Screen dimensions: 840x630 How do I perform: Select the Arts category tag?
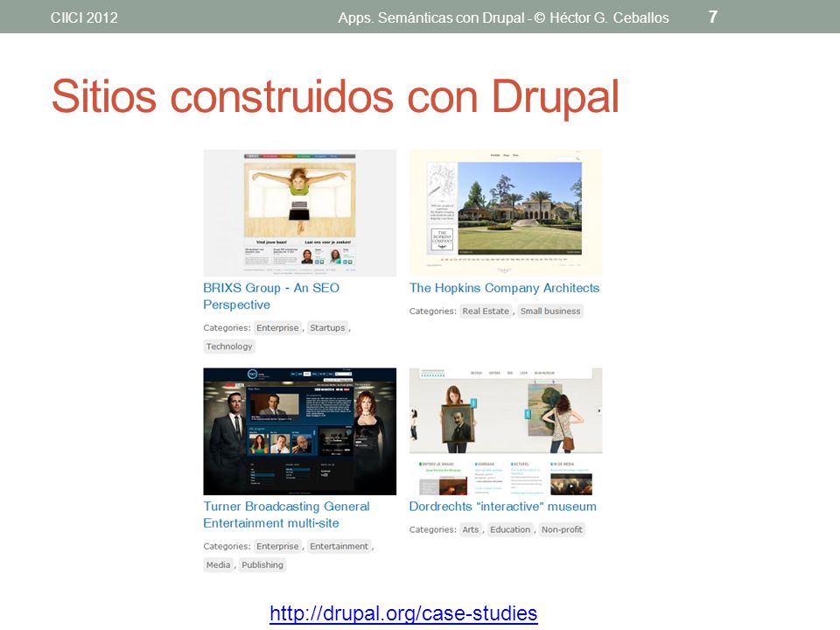tap(471, 530)
